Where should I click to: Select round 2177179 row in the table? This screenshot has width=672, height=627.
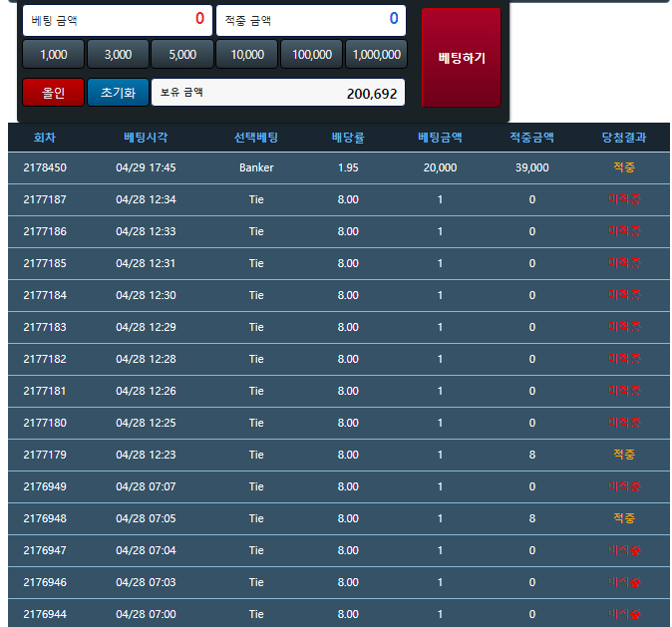point(338,455)
